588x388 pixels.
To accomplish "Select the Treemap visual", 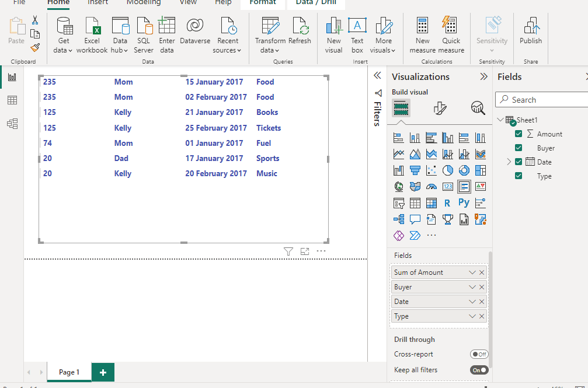I will point(481,170).
